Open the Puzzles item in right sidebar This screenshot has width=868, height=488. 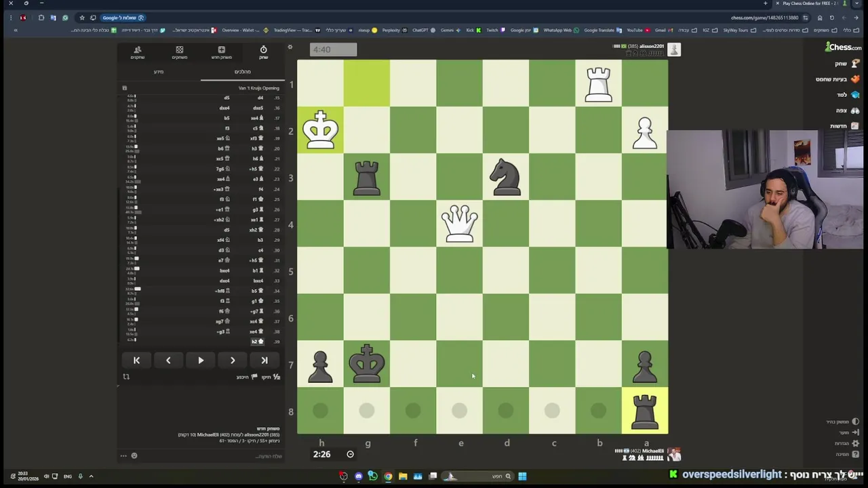click(x=837, y=79)
